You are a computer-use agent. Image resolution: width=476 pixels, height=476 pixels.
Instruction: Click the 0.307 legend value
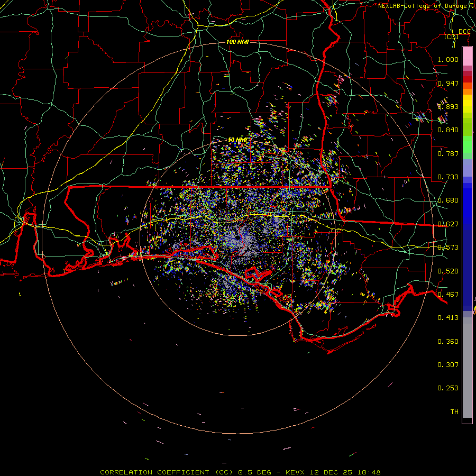pyautogui.click(x=448, y=365)
